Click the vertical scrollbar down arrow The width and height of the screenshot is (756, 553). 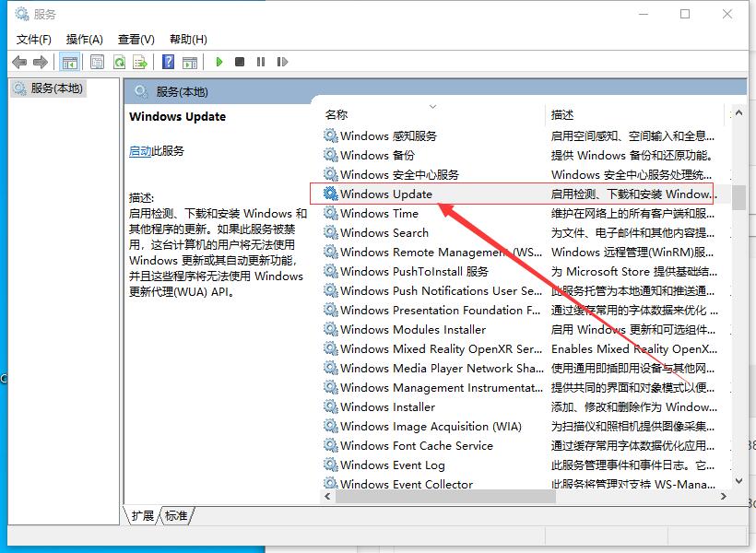pos(738,481)
